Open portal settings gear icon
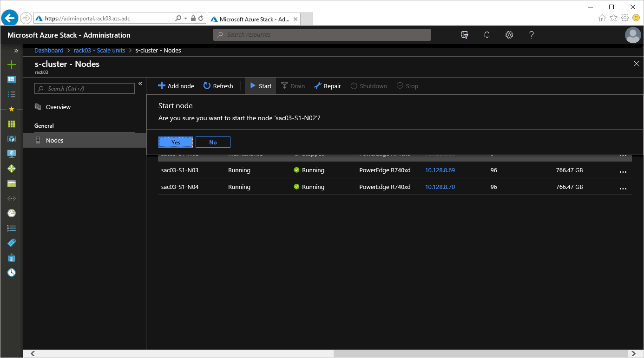Viewport: 644px width, 358px height. click(509, 35)
